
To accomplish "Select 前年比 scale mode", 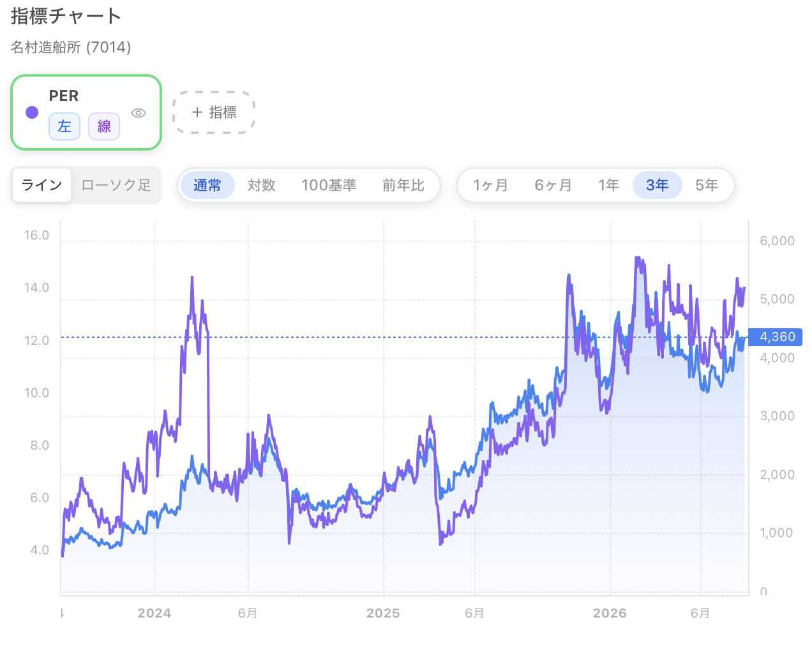I will click(403, 185).
